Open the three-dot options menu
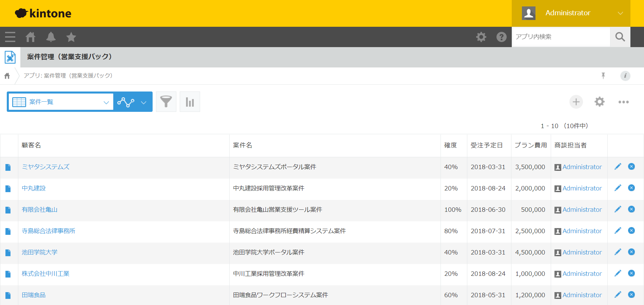The image size is (644, 305). (x=624, y=102)
